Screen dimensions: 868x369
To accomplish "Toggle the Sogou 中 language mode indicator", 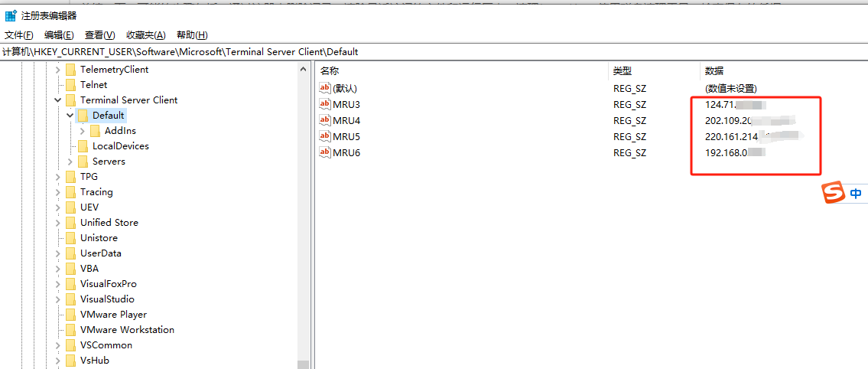I will pos(856,194).
